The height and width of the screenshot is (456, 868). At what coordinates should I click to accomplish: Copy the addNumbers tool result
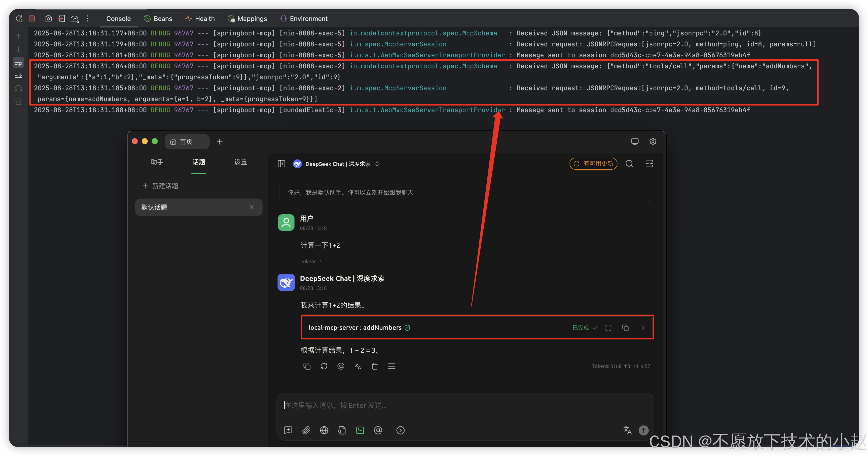pyautogui.click(x=625, y=328)
